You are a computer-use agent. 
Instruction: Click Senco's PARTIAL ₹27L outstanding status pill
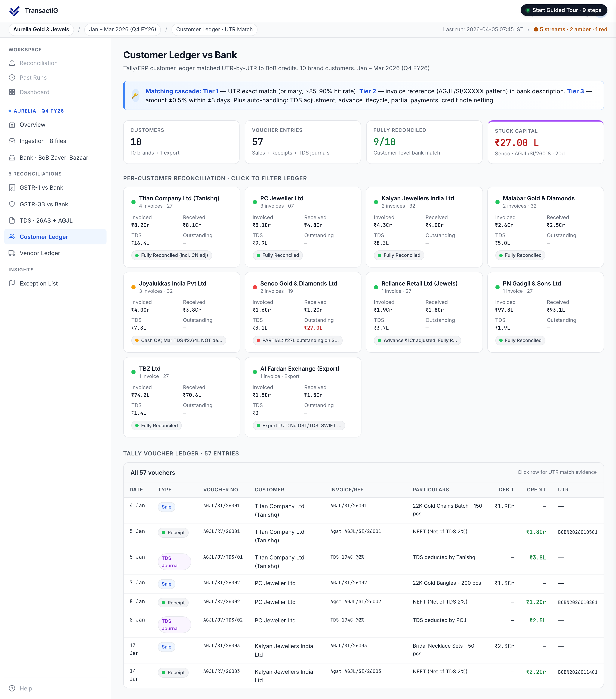coord(297,340)
